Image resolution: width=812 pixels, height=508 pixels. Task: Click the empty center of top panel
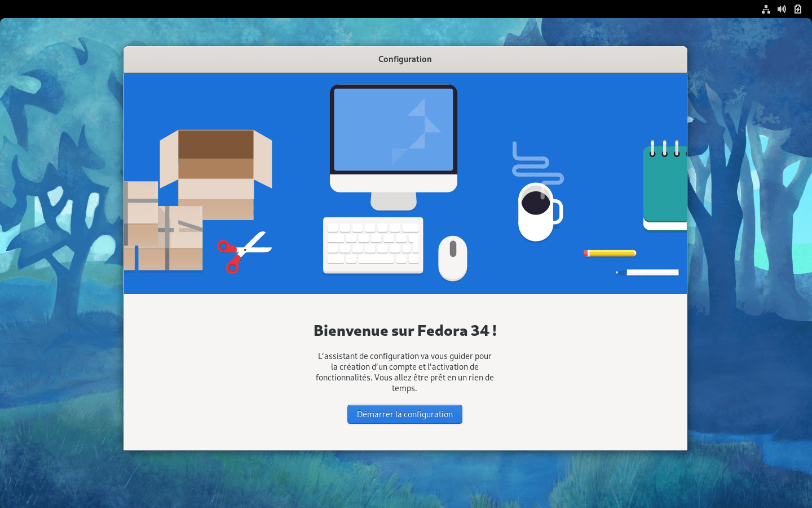[406, 9]
